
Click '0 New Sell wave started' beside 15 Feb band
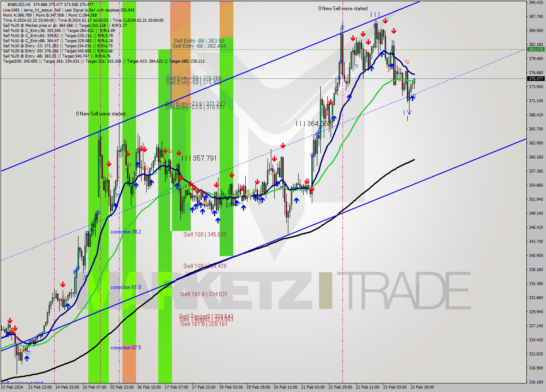pyautogui.click(x=101, y=114)
